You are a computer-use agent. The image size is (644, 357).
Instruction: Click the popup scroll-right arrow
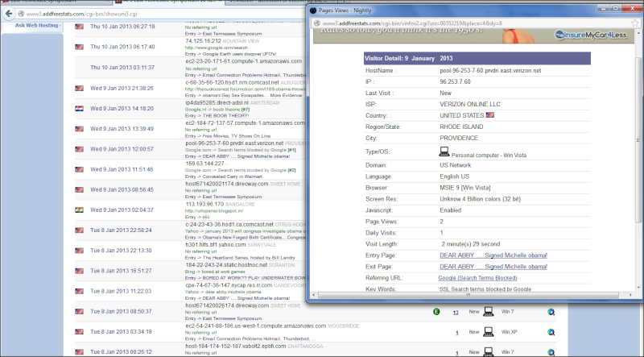(631, 295)
